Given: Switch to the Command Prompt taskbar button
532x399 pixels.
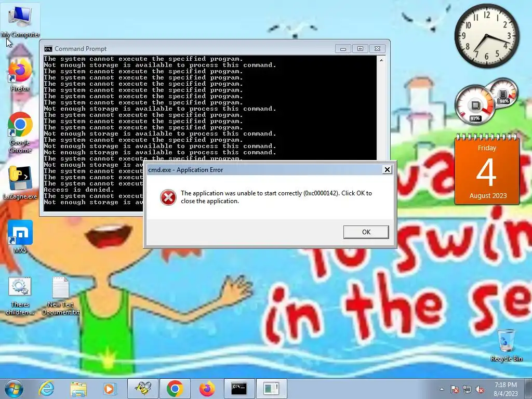Looking at the screenshot, I should pos(239,389).
